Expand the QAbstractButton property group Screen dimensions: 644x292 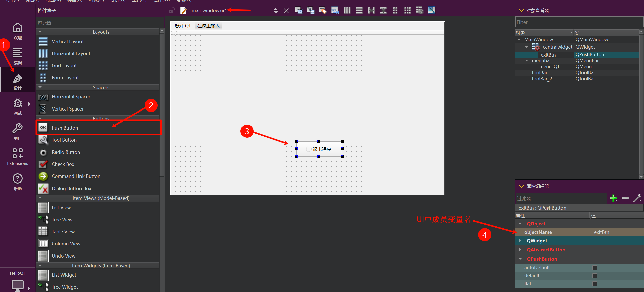[x=520, y=250]
